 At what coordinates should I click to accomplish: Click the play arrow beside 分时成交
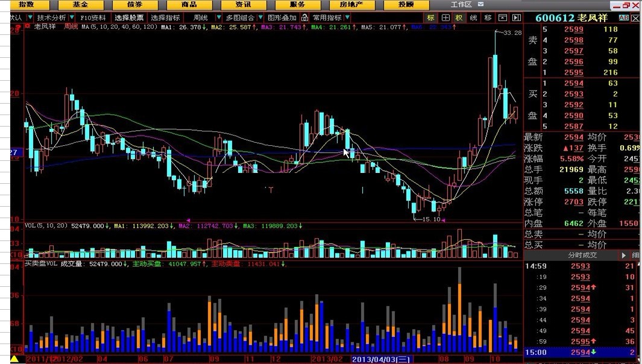pyautogui.click(x=623, y=255)
